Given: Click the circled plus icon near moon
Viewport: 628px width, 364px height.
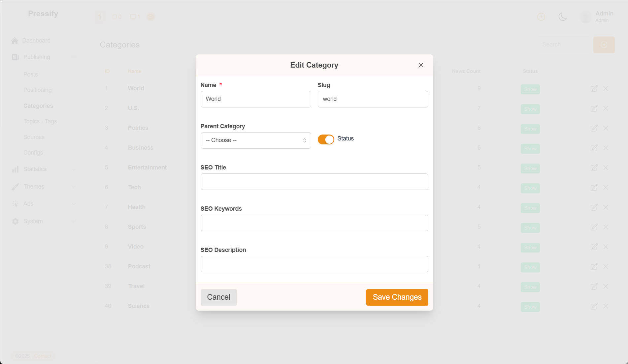Looking at the screenshot, I should point(541,17).
